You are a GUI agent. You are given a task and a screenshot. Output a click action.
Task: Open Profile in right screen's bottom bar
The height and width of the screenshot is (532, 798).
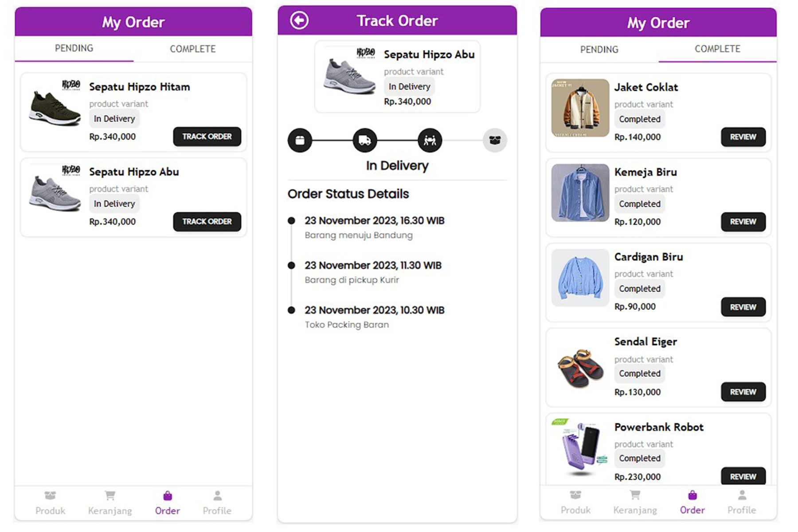click(742, 502)
